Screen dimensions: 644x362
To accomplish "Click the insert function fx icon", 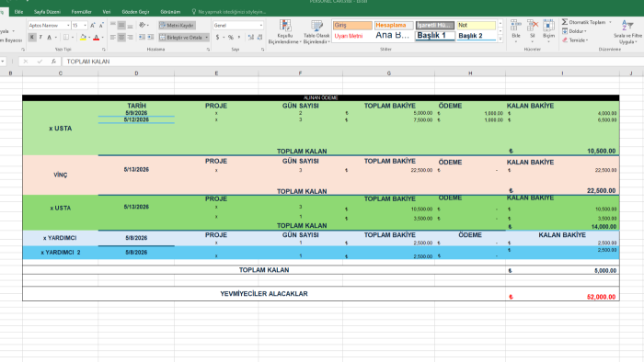I will pos(53,62).
